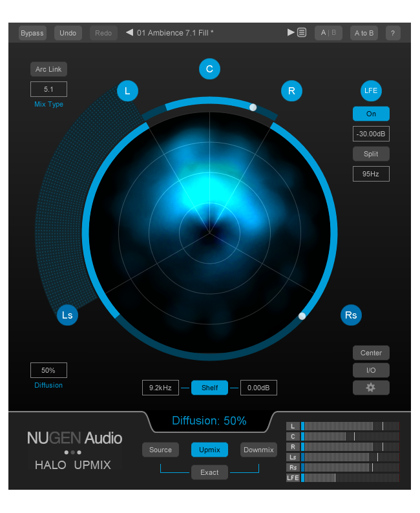Open the preset list icon
This screenshot has width=420, height=513.
(302, 32)
